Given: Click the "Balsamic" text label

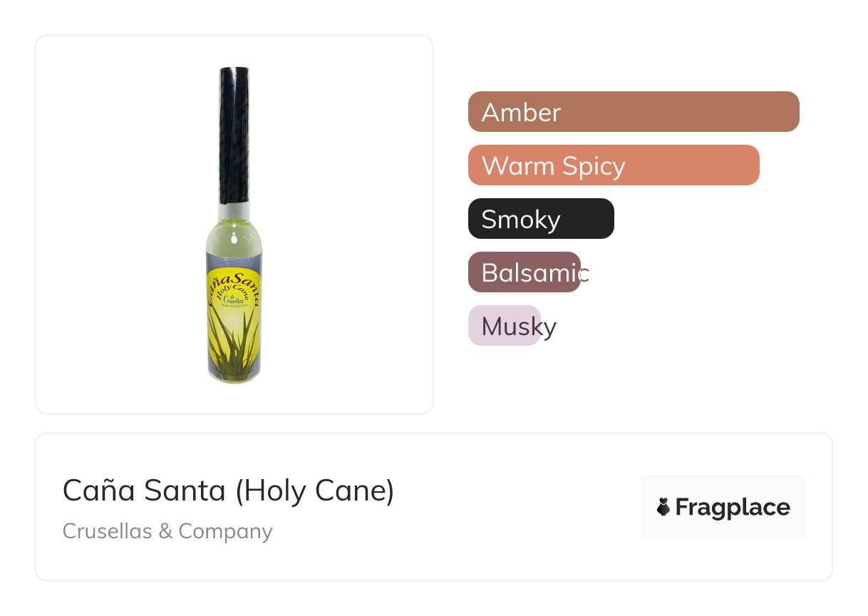Looking at the screenshot, I should 535,273.
